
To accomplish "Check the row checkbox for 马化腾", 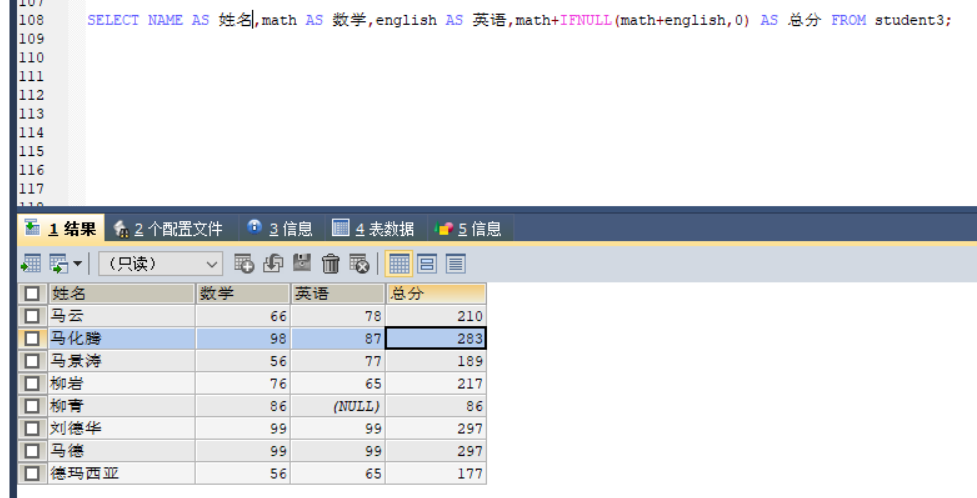I will click(32, 338).
